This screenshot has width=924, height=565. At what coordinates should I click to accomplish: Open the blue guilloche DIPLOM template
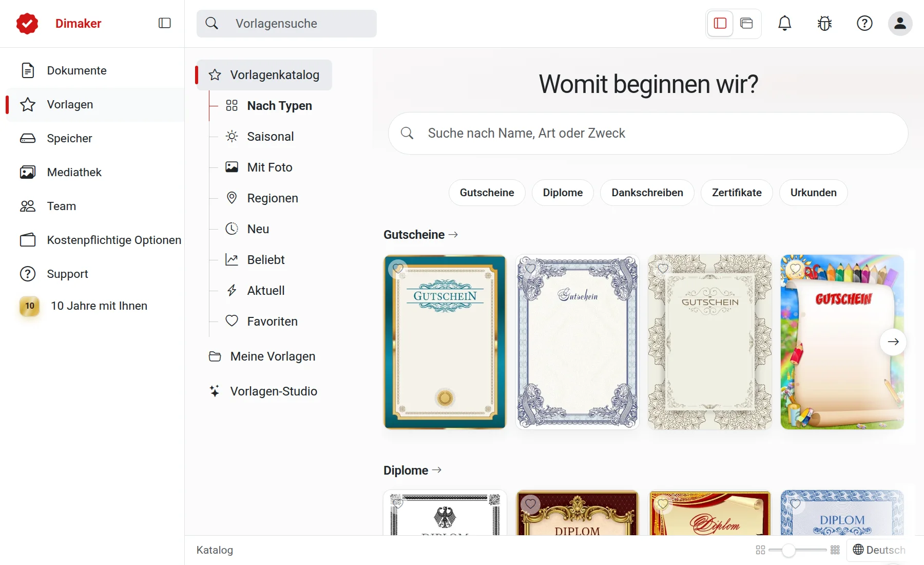pyautogui.click(x=842, y=513)
